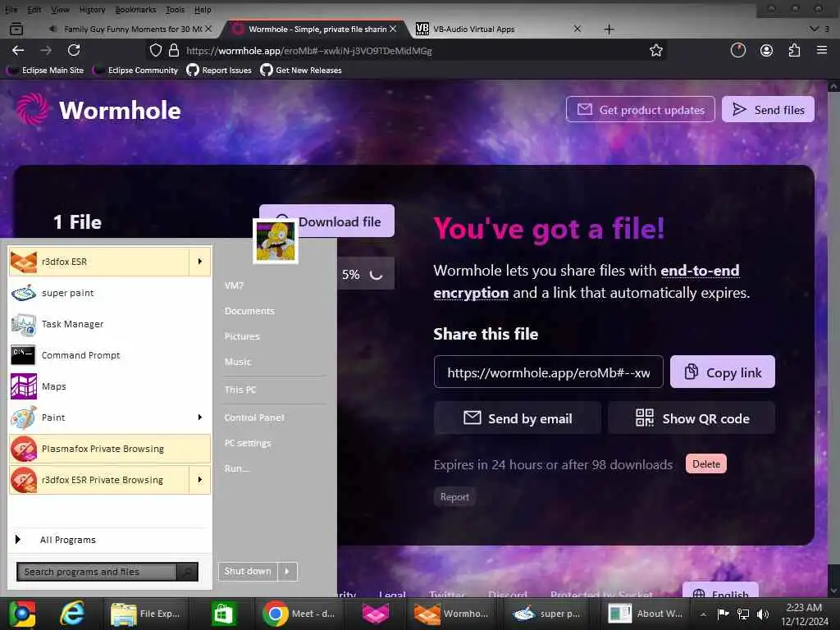840x630 pixels.
Task: Open the History menu
Action: coord(92,9)
